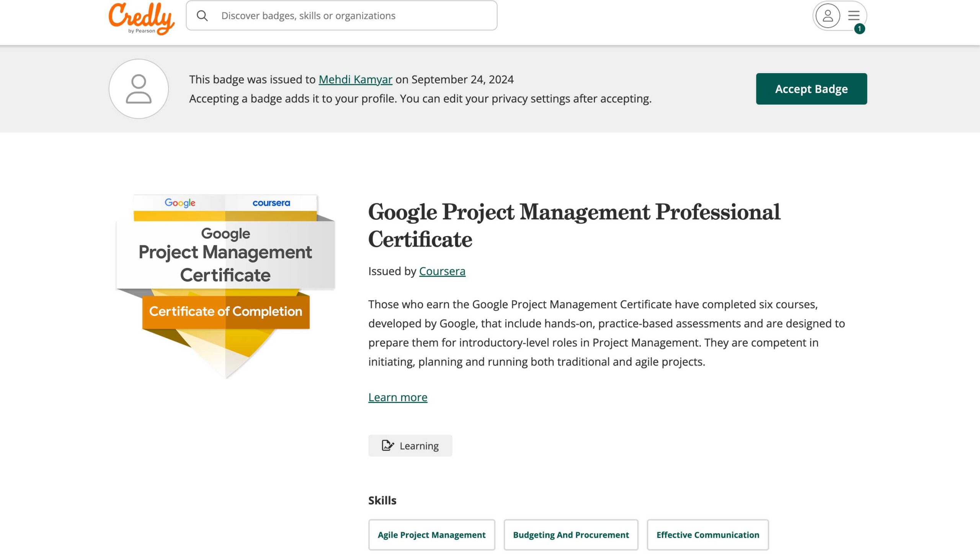Click the notification count badge
This screenshot has height=555, width=980.
click(859, 29)
